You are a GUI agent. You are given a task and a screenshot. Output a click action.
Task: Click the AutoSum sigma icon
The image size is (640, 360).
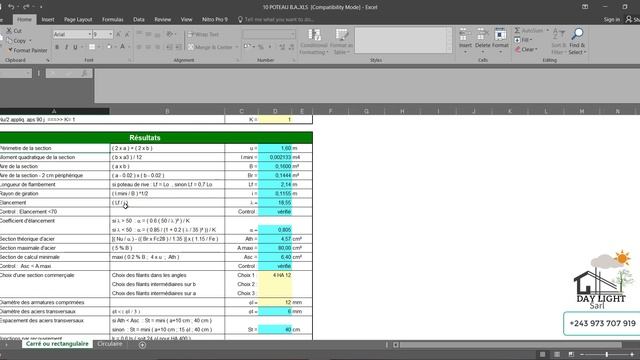coord(517,31)
